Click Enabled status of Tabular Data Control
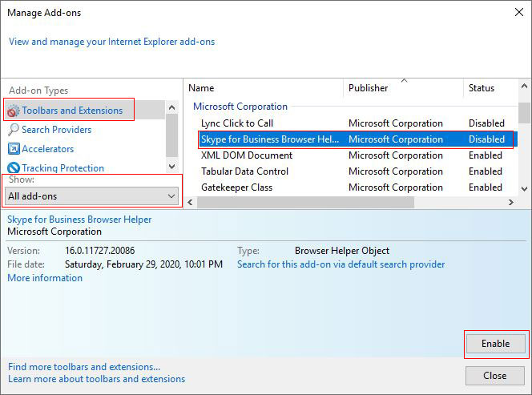 [486, 171]
